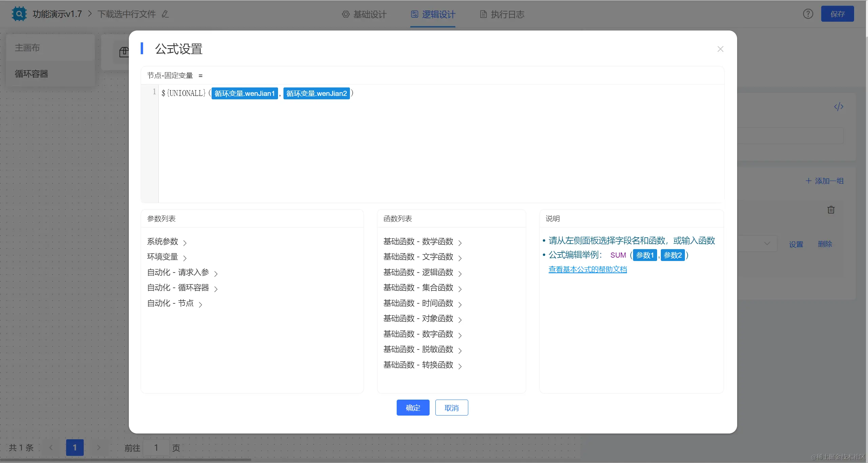Open 查看基本公式的帮助文档 link

pyautogui.click(x=588, y=269)
